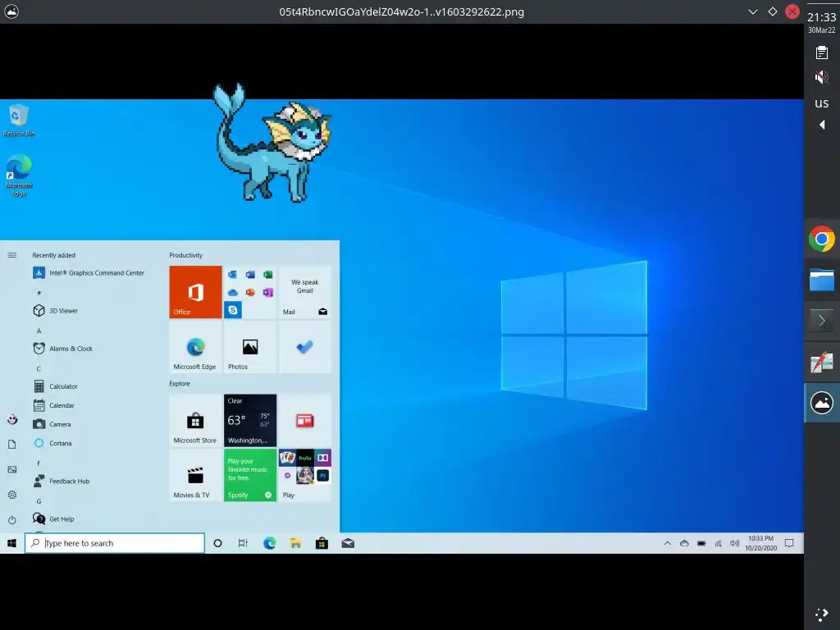The height and width of the screenshot is (630, 840).
Task: Open the Photos tile
Action: coord(250,347)
